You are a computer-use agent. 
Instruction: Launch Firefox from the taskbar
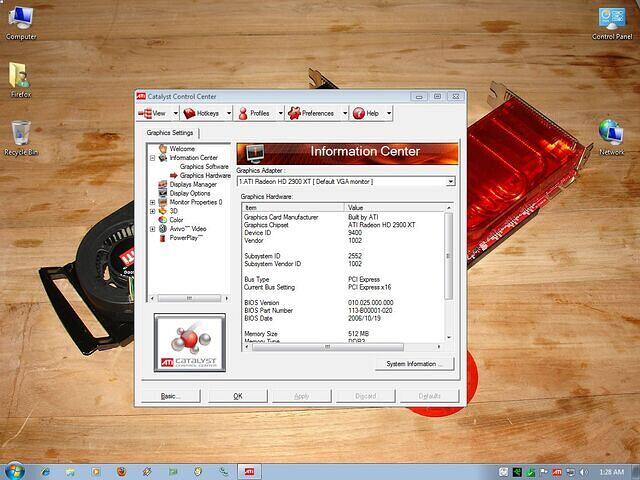[121, 472]
